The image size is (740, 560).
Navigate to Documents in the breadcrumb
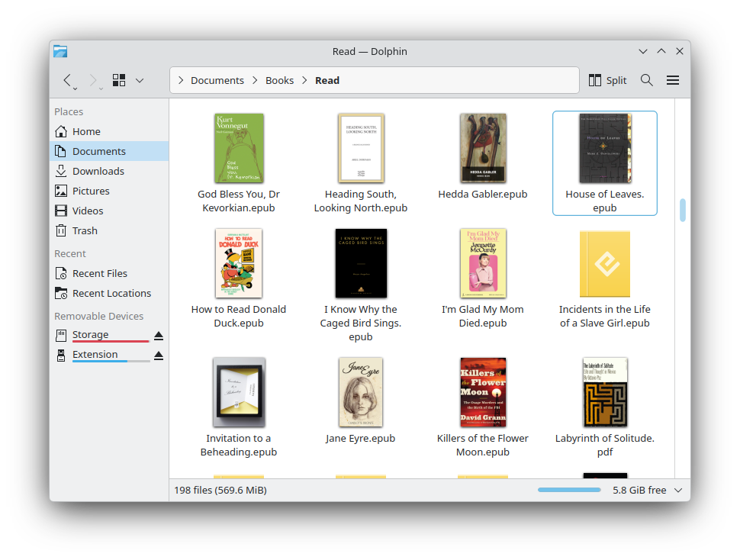tap(217, 80)
